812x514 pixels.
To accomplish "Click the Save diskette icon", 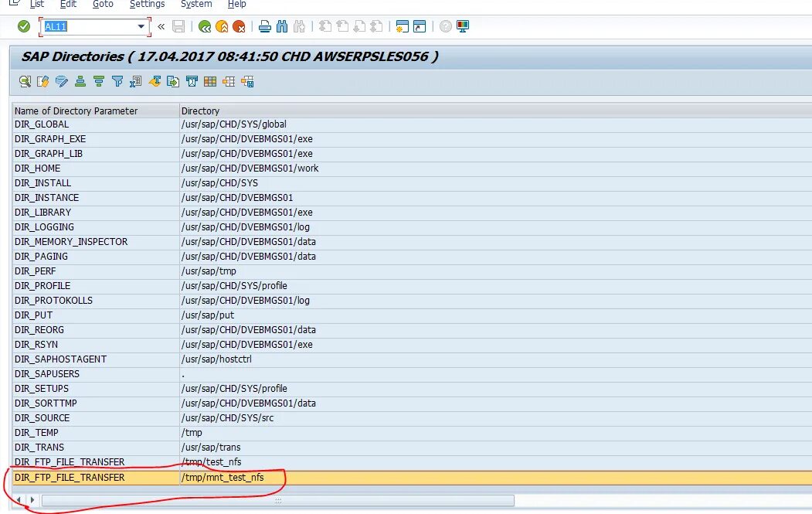I will [178, 26].
